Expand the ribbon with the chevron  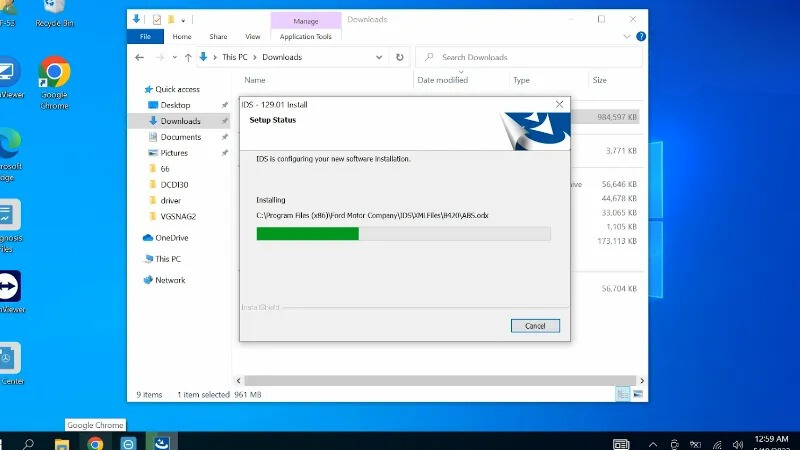(x=627, y=36)
